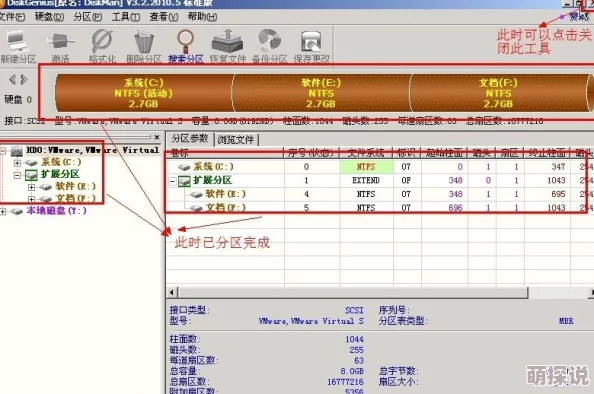Click the Search Partition (搜索分区) magnifier icon
Viewport: 594px width, 394px height.
coord(186,47)
